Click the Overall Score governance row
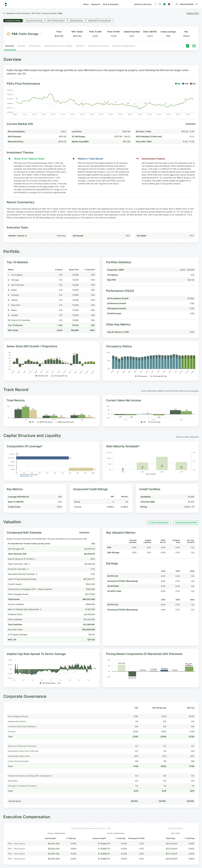Viewport: 202px width, 868px height. coord(101,801)
